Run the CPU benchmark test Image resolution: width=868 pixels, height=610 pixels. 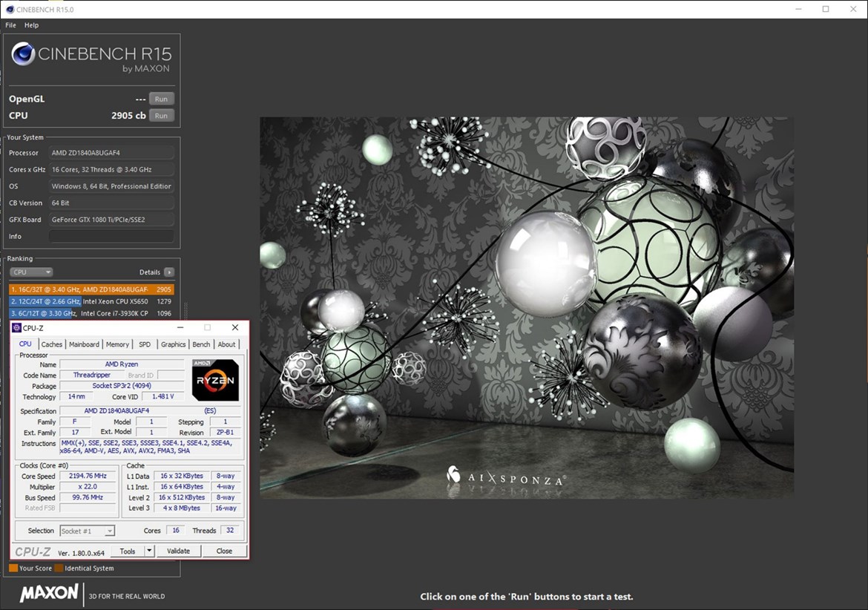[x=161, y=116]
